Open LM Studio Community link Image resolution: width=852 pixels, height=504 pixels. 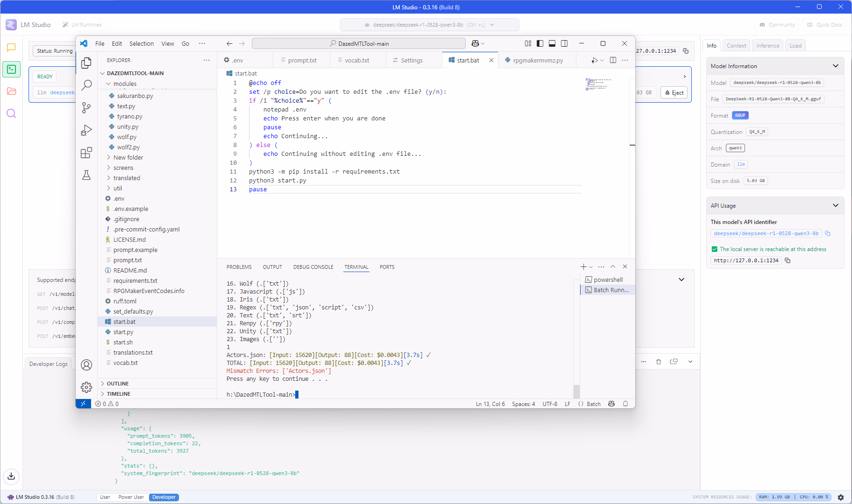778,25
